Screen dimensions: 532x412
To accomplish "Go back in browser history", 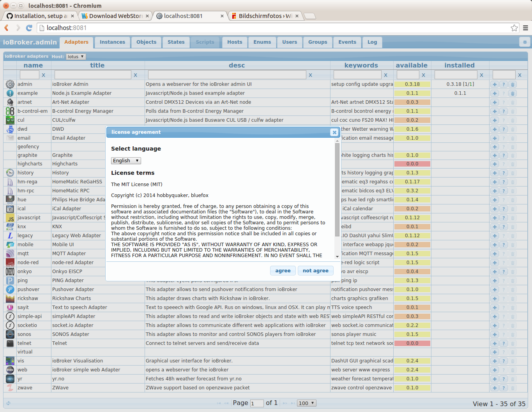I will pyautogui.click(x=7, y=28).
